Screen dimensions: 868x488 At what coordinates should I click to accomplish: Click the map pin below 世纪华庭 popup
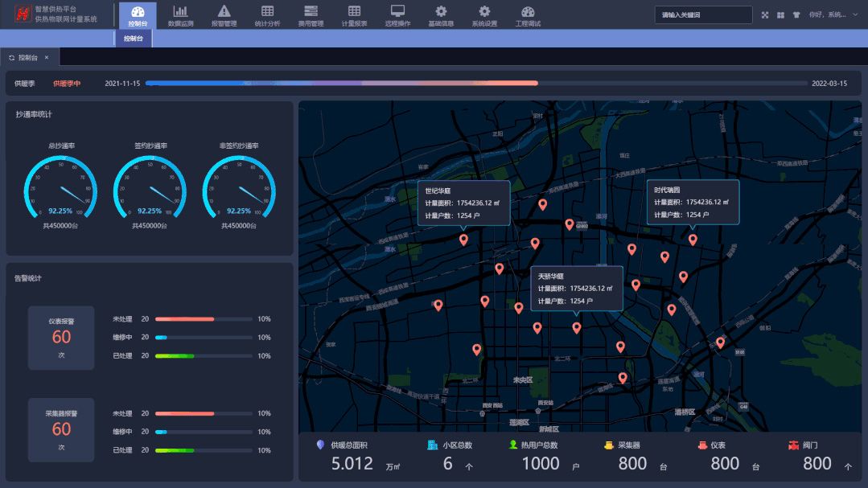(x=463, y=240)
